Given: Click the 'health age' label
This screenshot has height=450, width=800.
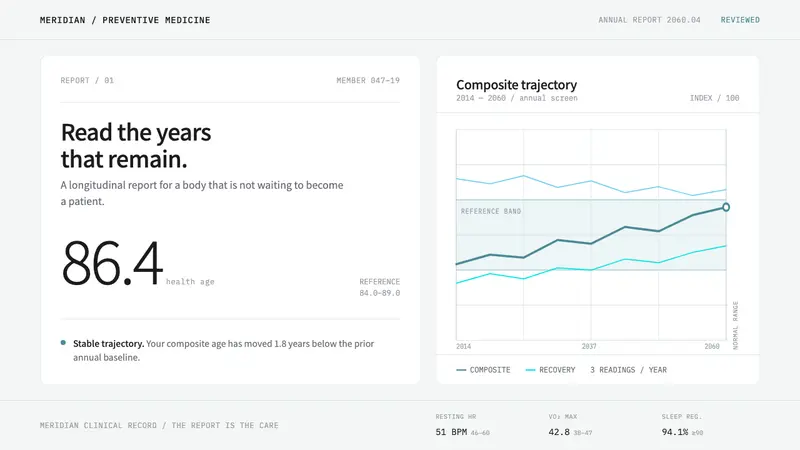Looking at the screenshot, I should tap(190, 282).
